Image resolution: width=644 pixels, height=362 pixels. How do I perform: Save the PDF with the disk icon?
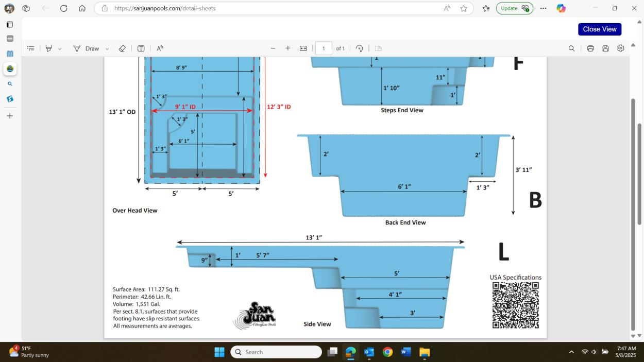click(605, 48)
